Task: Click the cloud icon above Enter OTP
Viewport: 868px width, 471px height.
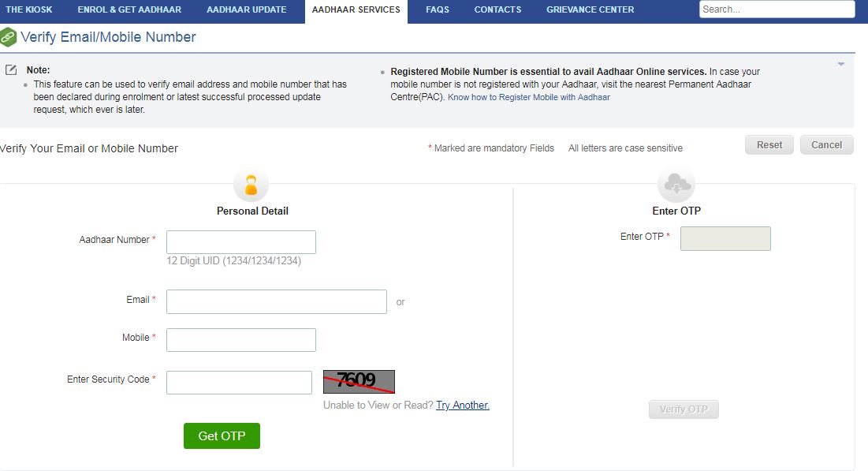Action: tap(676, 184)
